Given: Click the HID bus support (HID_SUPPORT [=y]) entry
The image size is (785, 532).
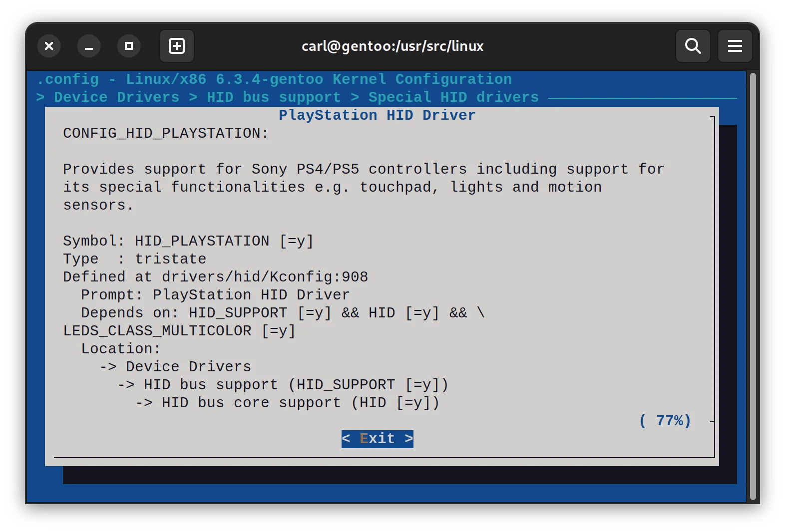Looking at the screenshot, I should pyautogui.click(x=283, y=385).
